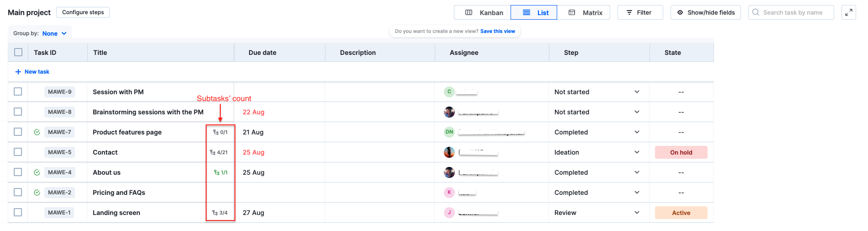Screen dimensions: 868x231
Task: Switch to Kanban view
Action: (483, 12)
